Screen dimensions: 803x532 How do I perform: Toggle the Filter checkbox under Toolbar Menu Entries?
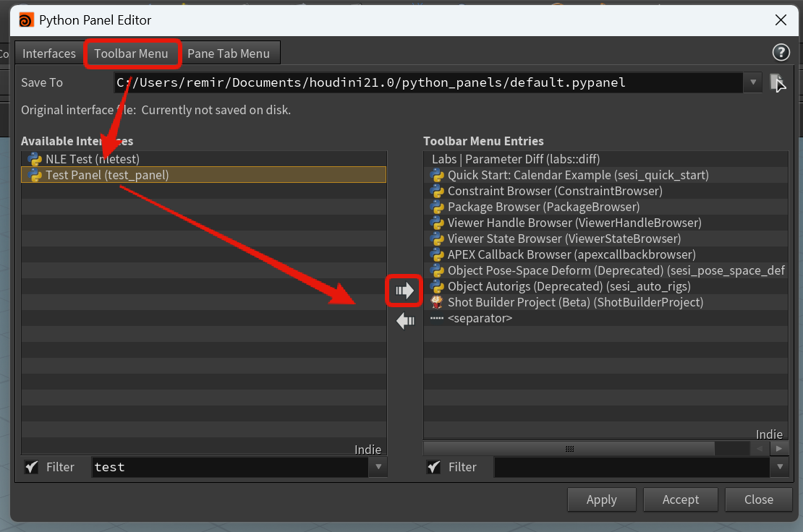pos(434,467)
